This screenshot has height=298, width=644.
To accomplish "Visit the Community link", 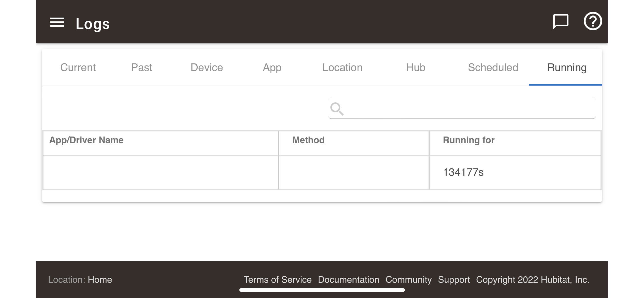I will point(408,280).
